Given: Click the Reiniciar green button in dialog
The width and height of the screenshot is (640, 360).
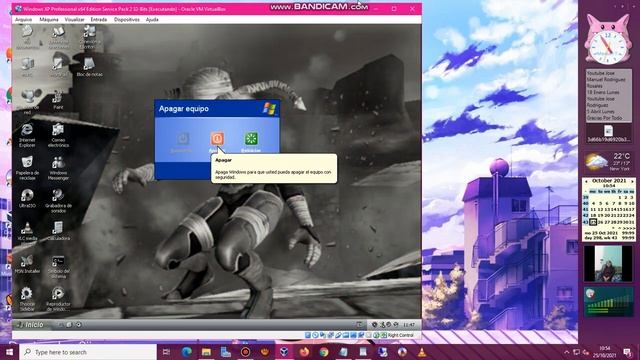Looking at the screenshot, I should 251,139.
